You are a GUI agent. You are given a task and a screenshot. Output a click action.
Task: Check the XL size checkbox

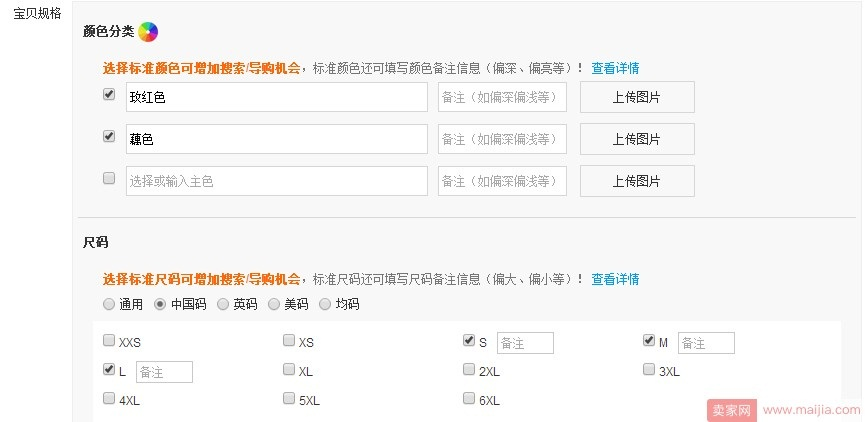[x=289, y=369]
